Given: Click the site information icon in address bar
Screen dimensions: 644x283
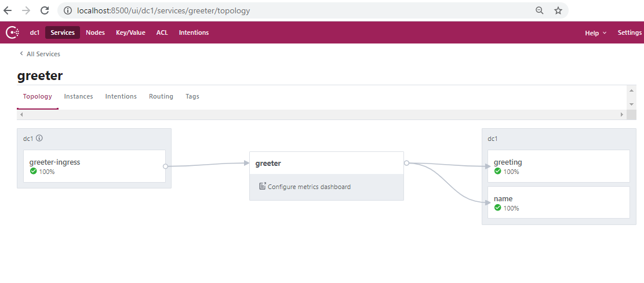Looking at the screenshot, I should [x=68, y=10].
